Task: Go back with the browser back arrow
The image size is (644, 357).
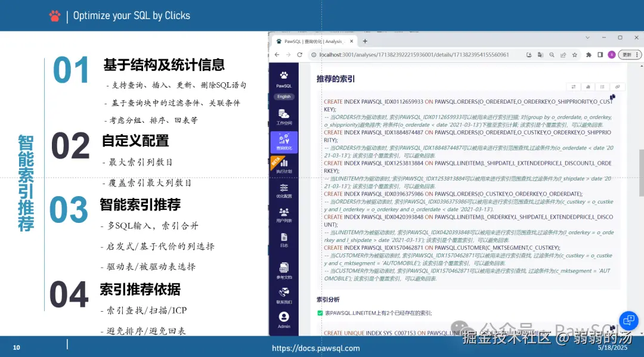Action: point(277,55)
